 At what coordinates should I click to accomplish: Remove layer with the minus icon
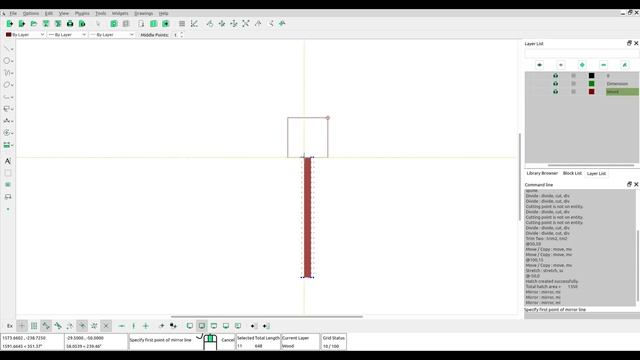[603, 65]
